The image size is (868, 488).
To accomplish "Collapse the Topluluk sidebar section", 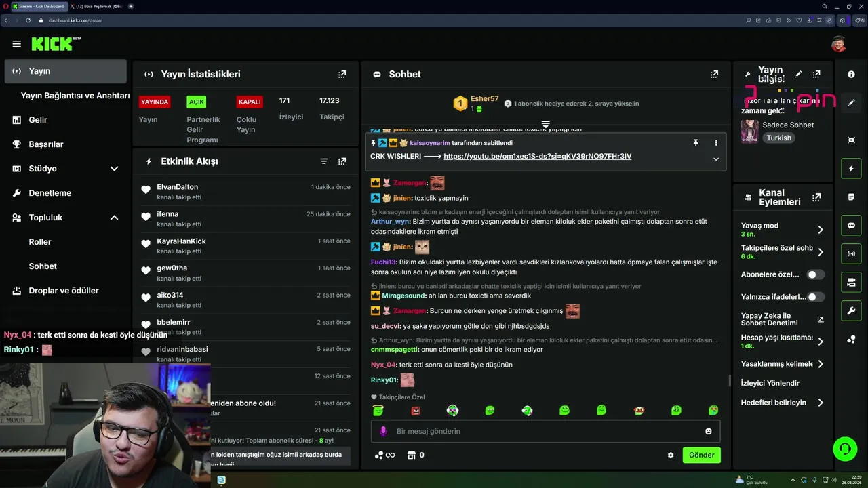I will pos(114,218).
